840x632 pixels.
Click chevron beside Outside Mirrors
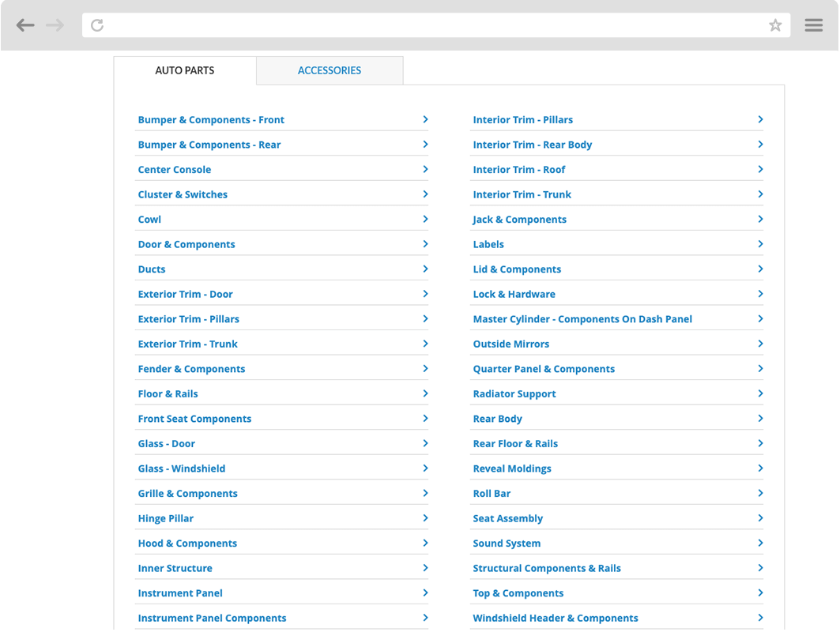760,344
